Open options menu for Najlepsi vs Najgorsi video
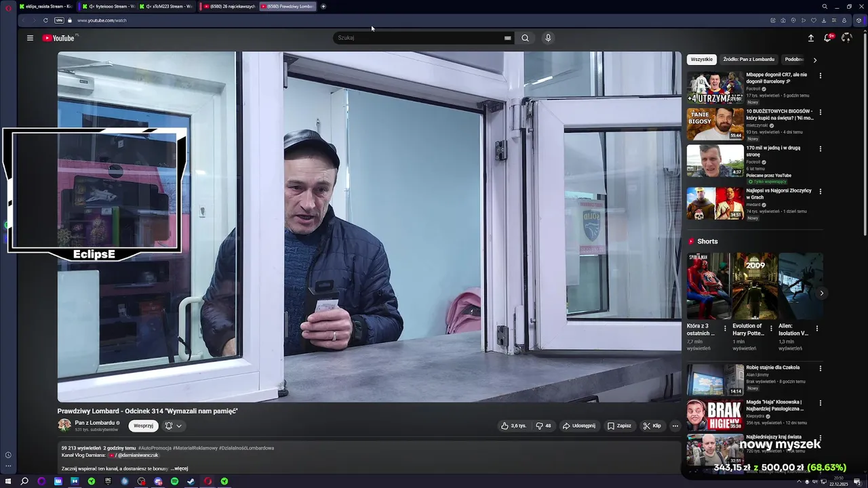Image resolution: width=868 pixels, height=488 pixels. pyautogui.click(x=820, y=192)
